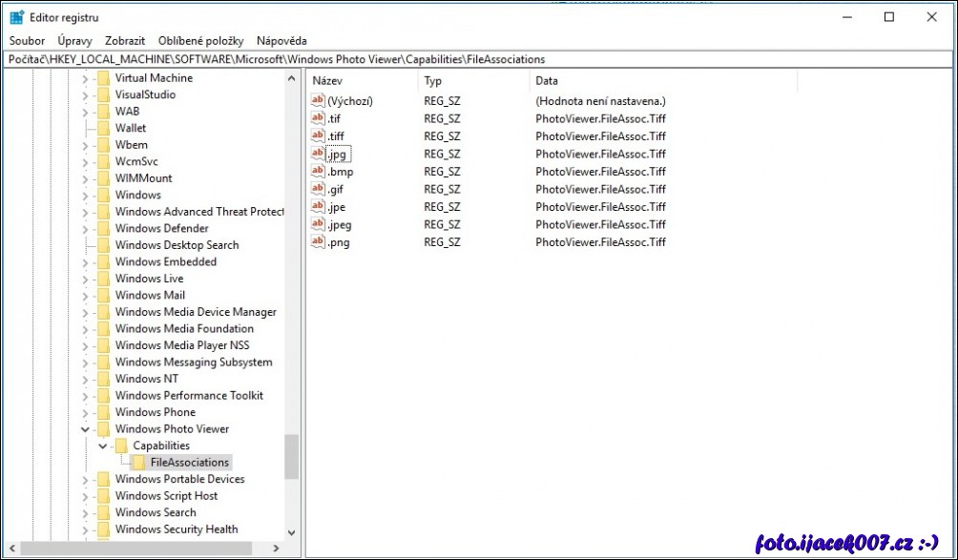Sort values by the Název column header
The image size is (958, 560).
click(x=361, y=82)
